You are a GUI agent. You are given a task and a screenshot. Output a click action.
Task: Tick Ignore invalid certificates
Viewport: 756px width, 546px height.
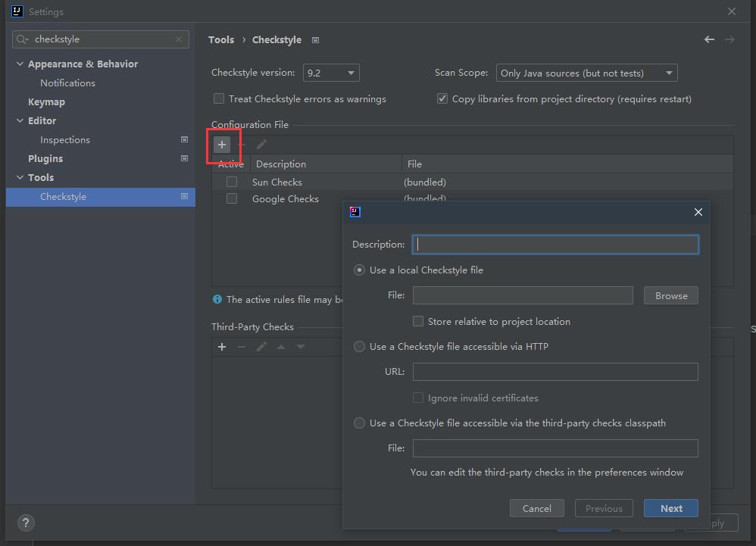[418, 398]
